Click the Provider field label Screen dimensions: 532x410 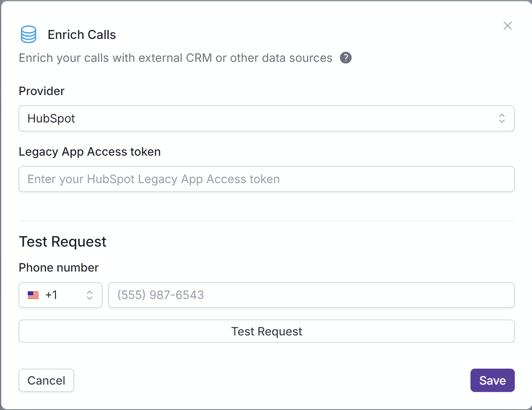[42, 91]
